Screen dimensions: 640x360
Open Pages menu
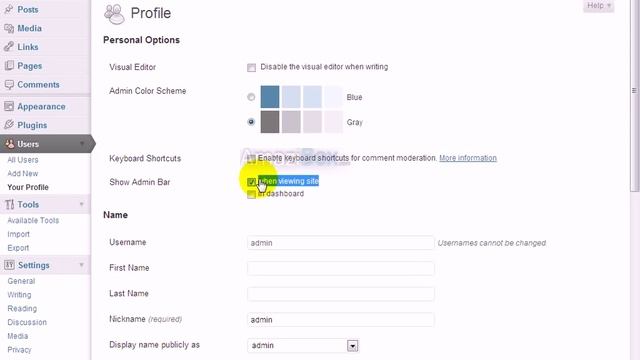(x=29, y=66)
